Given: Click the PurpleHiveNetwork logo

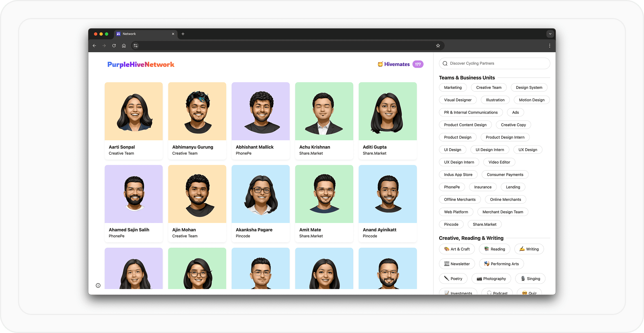Looking at the screenshot, I should (x=141, y=65).
